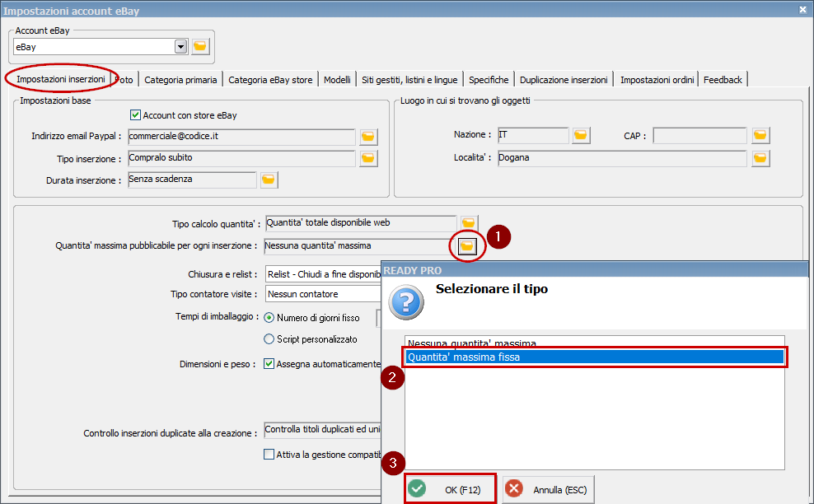Select Numero di giorni fisso radio button
Screen dimensions: 814x504
point(269,317)
